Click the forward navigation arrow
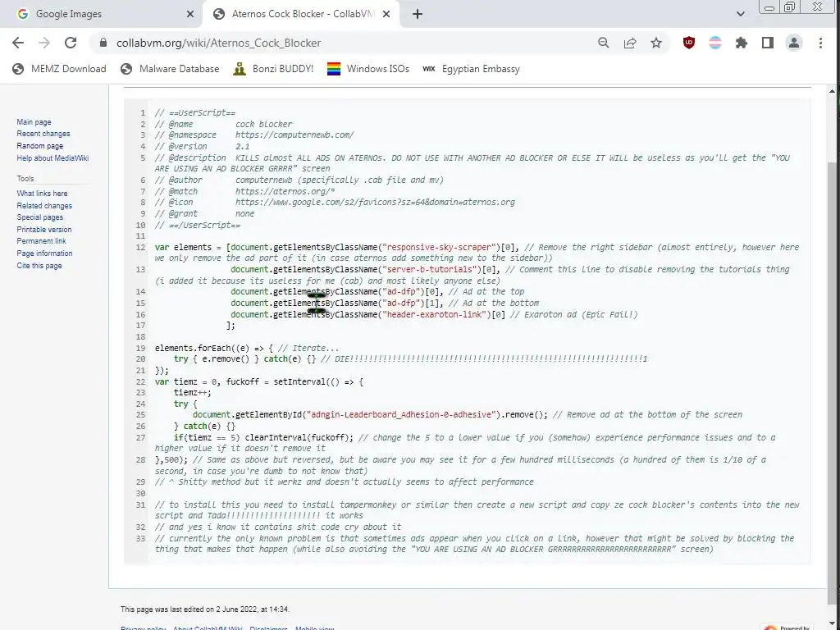840x630 pixels. [x=44, y=43]
